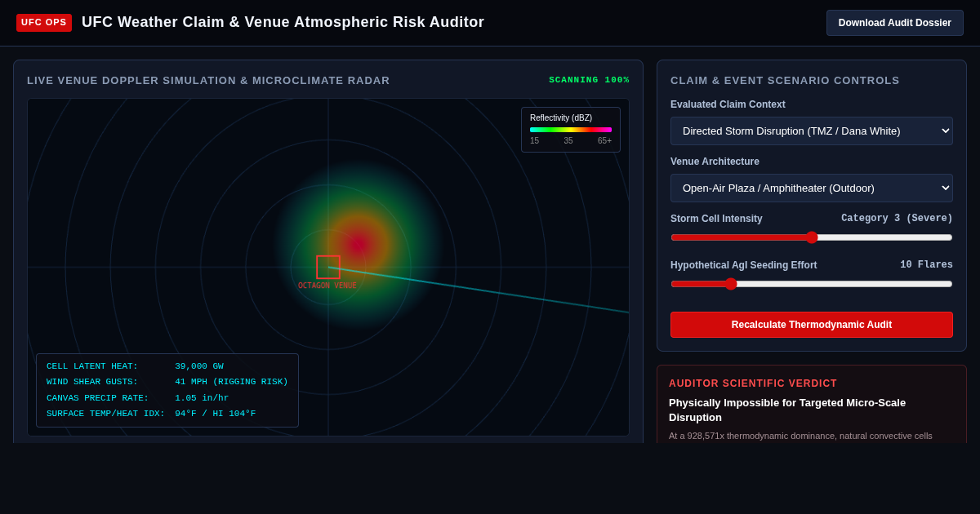Click the SCANNING 100% status text
Image resolution: width=980 pixels, height=514 pixels.
(x=589, y=80)
